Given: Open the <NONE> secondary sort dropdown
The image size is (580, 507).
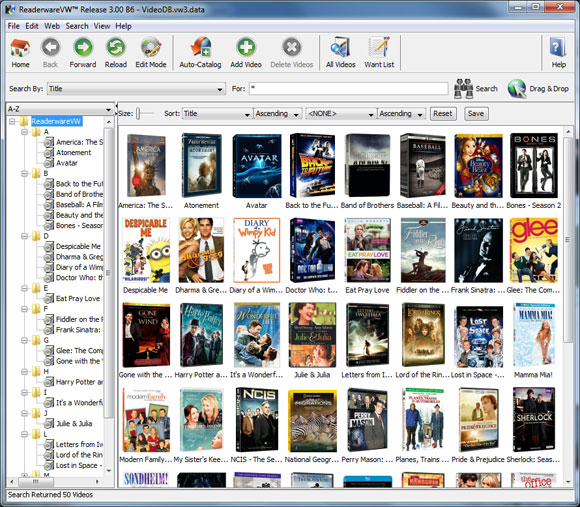Looking at the screenshot, I should point(341,114).
